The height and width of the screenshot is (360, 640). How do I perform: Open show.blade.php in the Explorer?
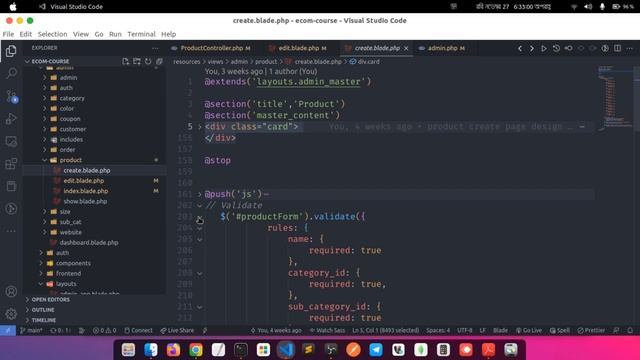(85, 201)
